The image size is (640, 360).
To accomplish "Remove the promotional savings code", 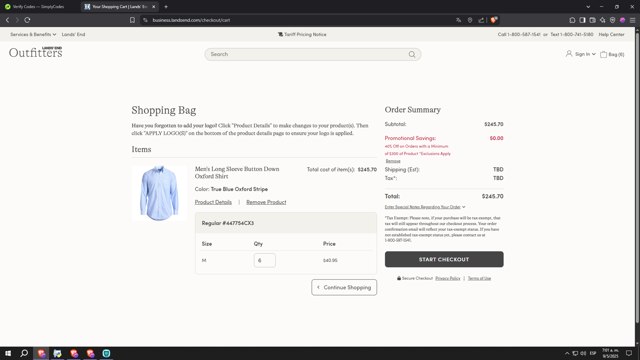I will point(393,161).
